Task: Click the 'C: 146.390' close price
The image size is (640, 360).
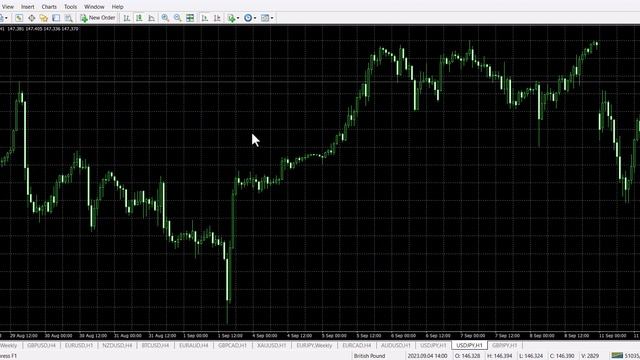Action: [x=562, y=356]
